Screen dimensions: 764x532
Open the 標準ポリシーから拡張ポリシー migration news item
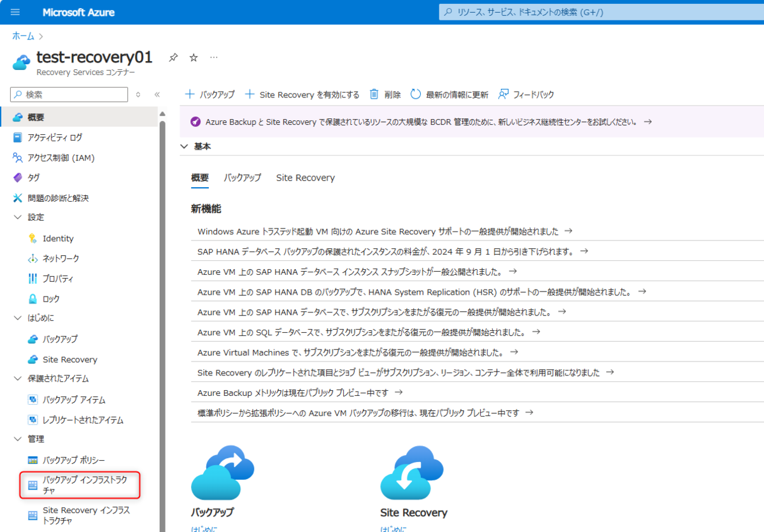[x=365, y=413]
